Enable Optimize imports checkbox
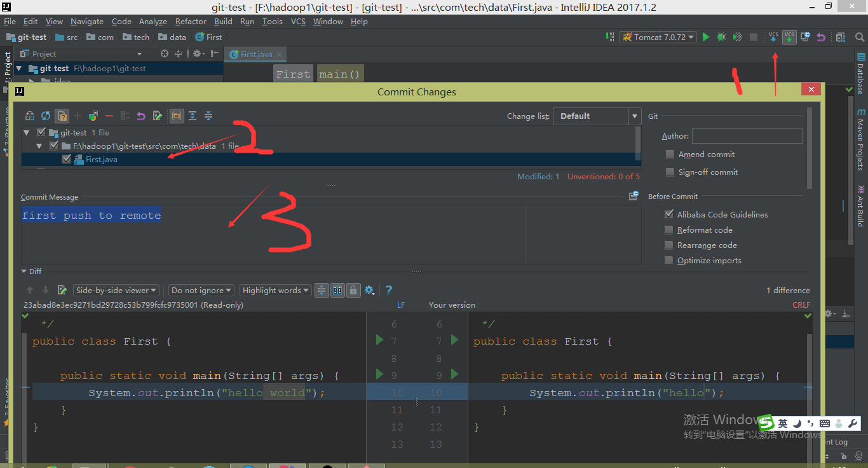Image resolution: width=868 pixels, height=468 pixels. (x=668, y=261)
